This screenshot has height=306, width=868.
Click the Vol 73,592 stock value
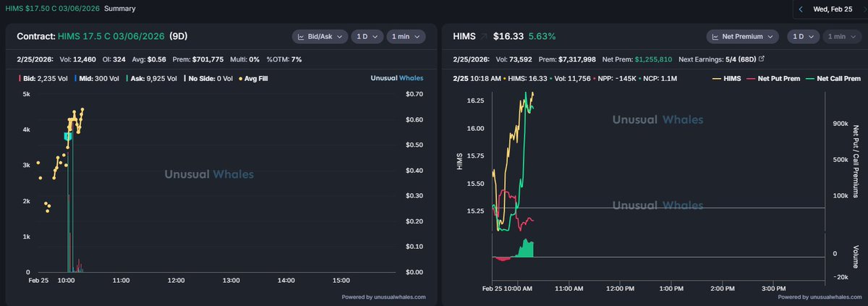(x=514, y=58)
